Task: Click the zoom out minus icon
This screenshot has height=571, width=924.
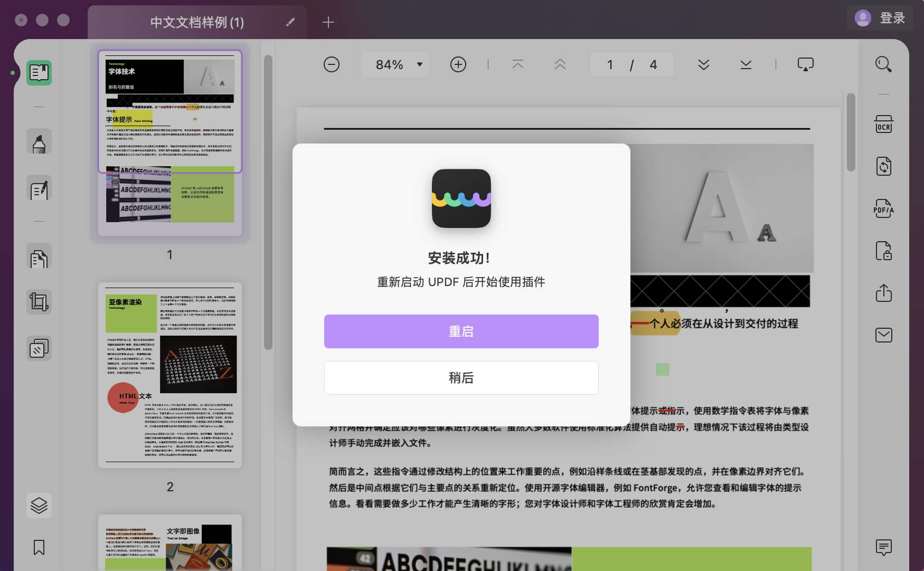Action: [x=332, y=65]
